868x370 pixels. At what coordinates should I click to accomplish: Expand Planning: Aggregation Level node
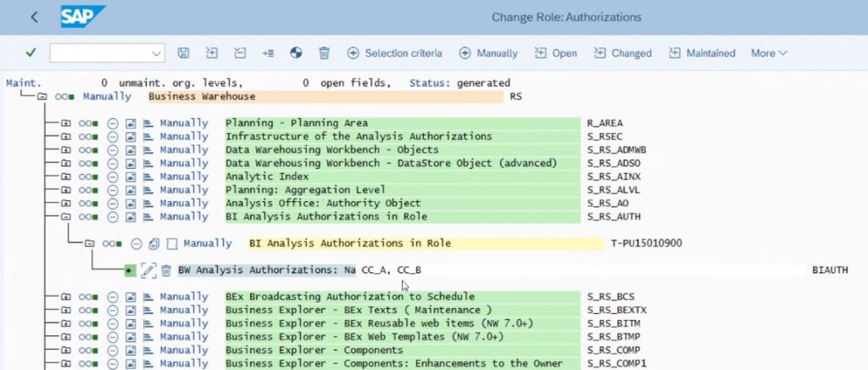pyautogui.click(x=66, y=189)
